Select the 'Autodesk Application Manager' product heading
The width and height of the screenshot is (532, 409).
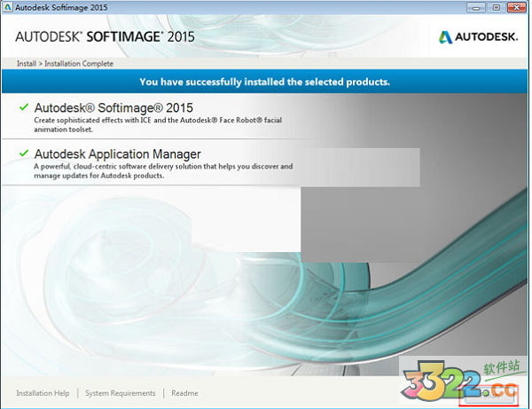(118, 154)
